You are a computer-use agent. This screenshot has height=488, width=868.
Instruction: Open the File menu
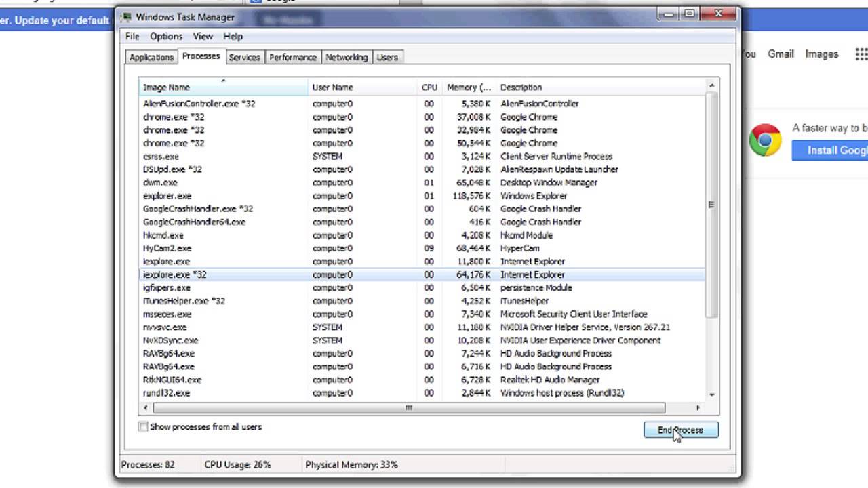132,36
